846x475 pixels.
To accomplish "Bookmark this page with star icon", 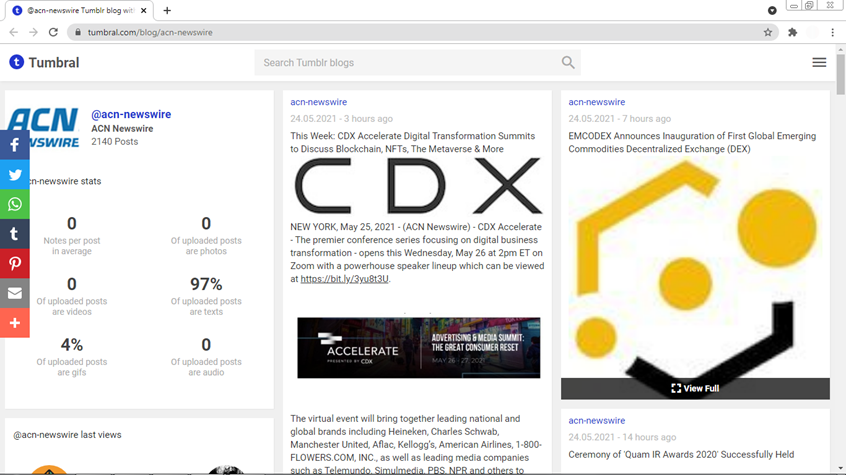I will click(x=768, y=32).
